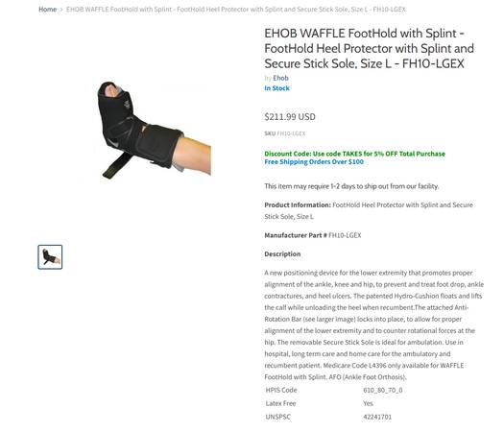Open the Ehob brand link
The height and width of the screenshot is (432, 504).
(280, 78)
